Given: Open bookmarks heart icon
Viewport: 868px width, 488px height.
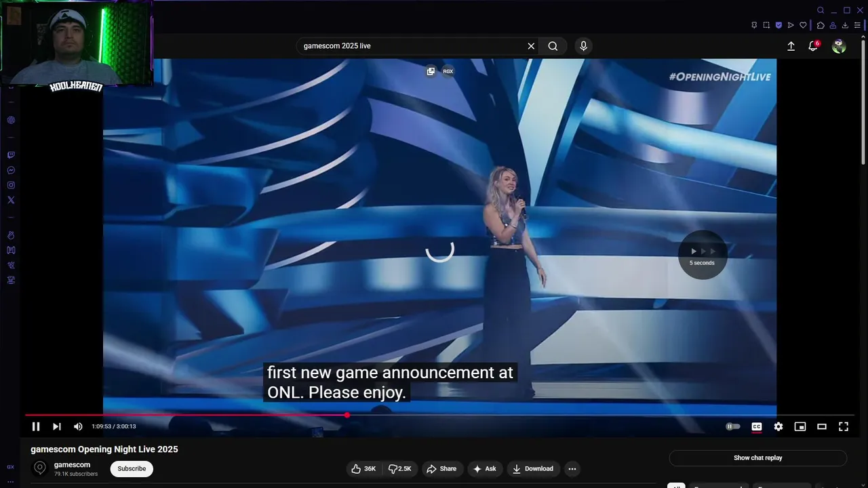Looking at the screenshot, I should [803, 25].
